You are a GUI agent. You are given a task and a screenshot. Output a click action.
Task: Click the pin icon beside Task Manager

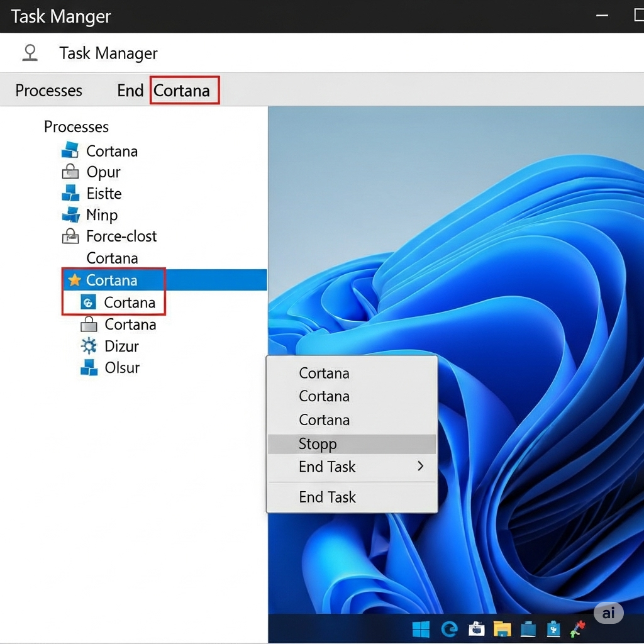(x=30, y=53)
